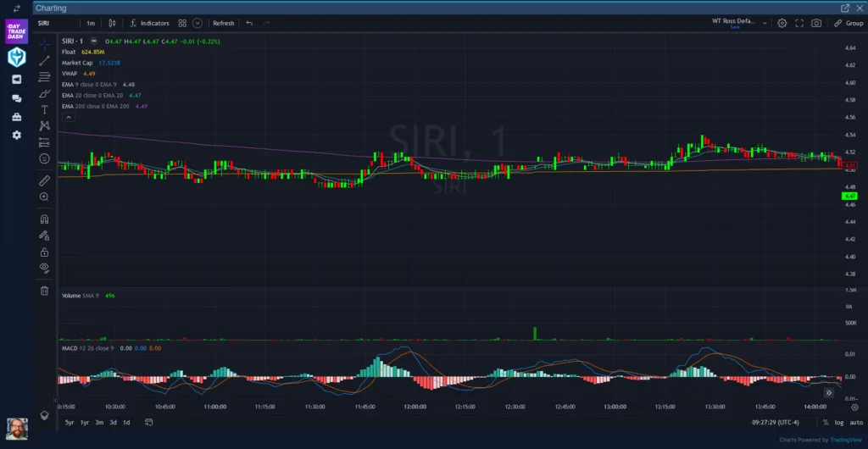
Task: Toggle lock all drawing tools
Action: coord(44,252)
